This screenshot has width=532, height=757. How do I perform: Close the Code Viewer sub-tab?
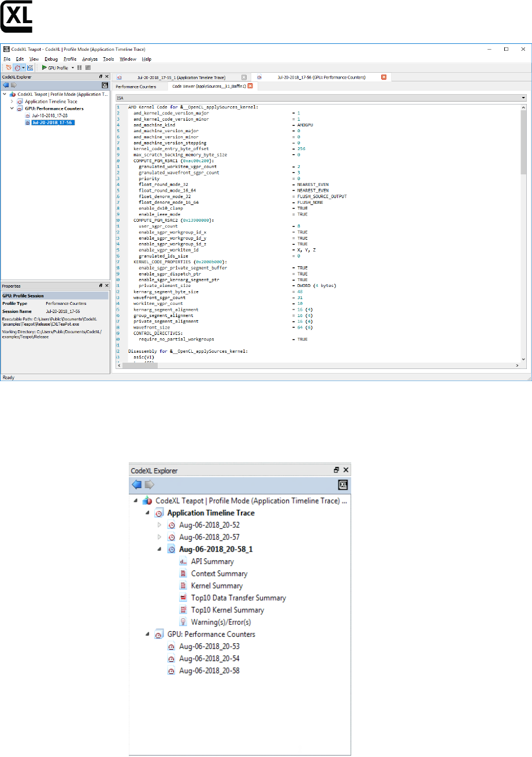click(251, 86)
